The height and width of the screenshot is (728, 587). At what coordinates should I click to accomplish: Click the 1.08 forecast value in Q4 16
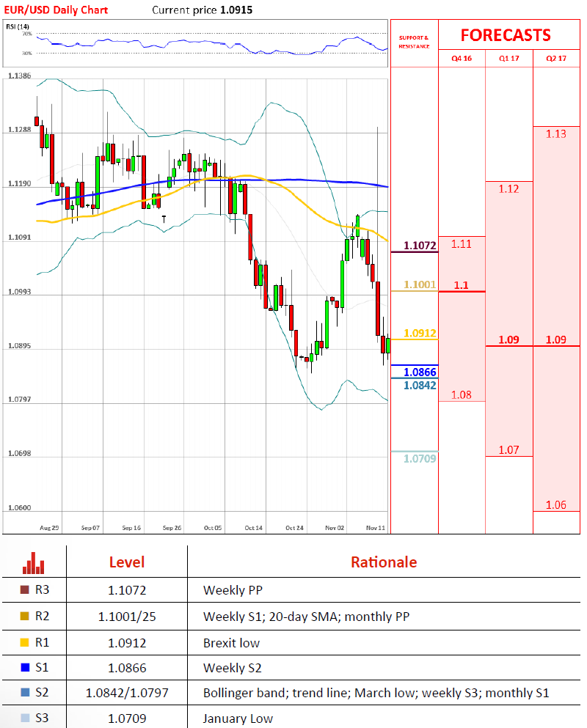coord(461,395)
